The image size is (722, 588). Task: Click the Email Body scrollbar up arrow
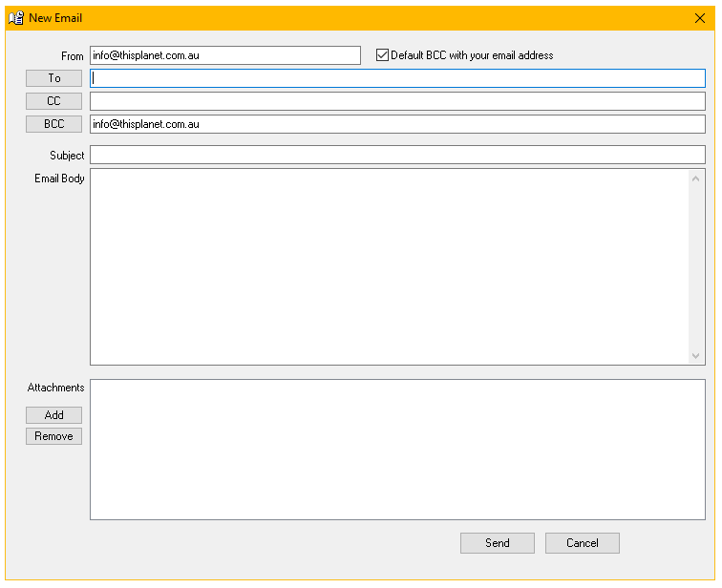coord(696,178)
